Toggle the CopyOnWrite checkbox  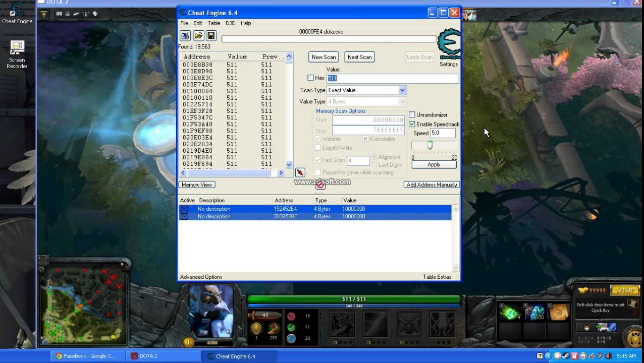(x=318, y=148)
